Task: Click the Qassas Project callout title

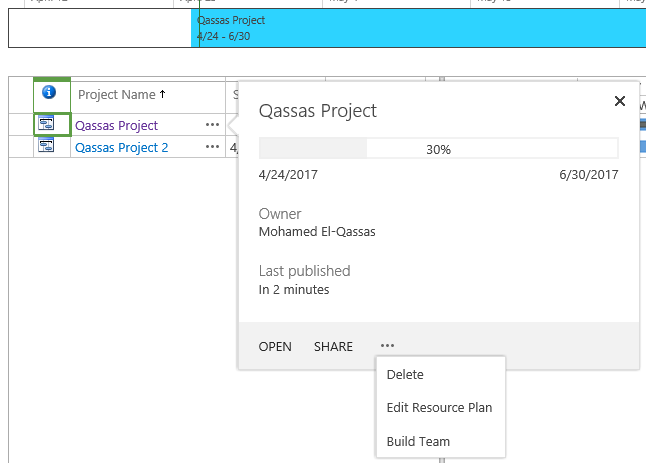Action: point(318,111)
